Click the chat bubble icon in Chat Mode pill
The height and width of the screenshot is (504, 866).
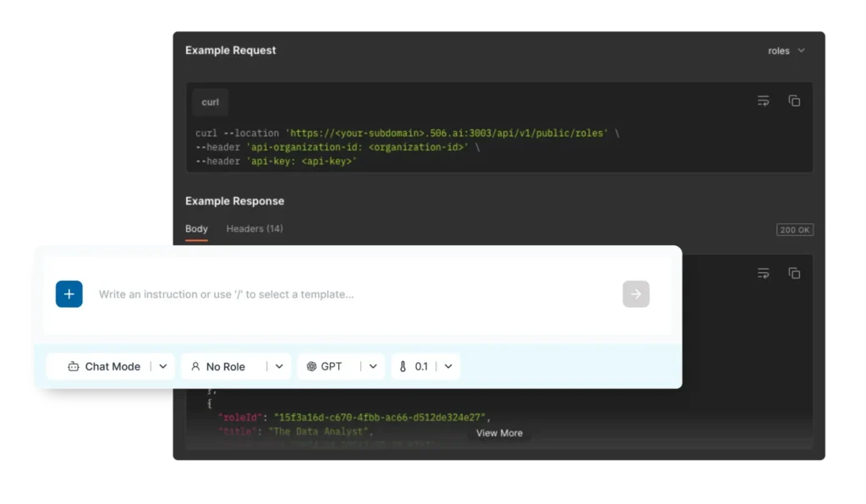[x=74, y=366]
